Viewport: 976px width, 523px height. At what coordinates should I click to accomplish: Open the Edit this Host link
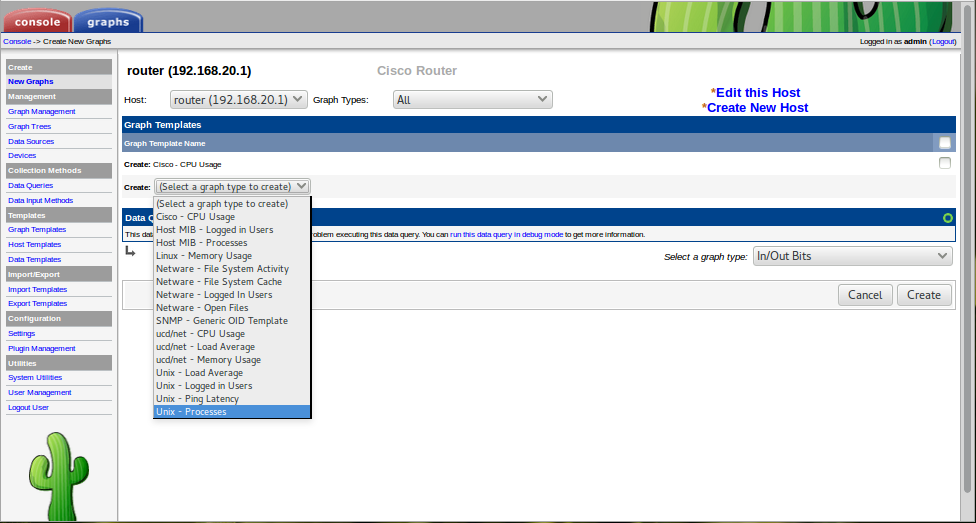(757, 93)
